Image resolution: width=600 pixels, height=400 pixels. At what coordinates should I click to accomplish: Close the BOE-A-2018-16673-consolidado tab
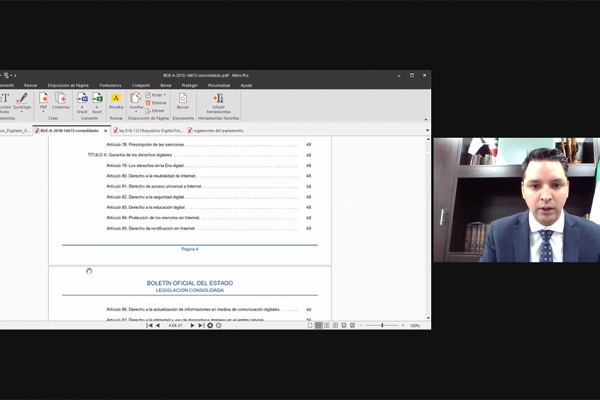point(106,131)
